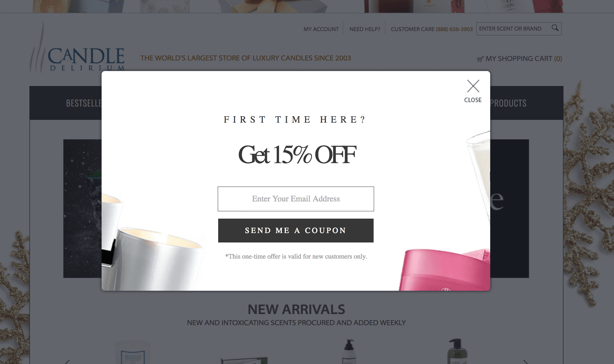The height and width of the screenshot is (364, 614).
Task: Enable new customer discount offer
Action: 296,231
